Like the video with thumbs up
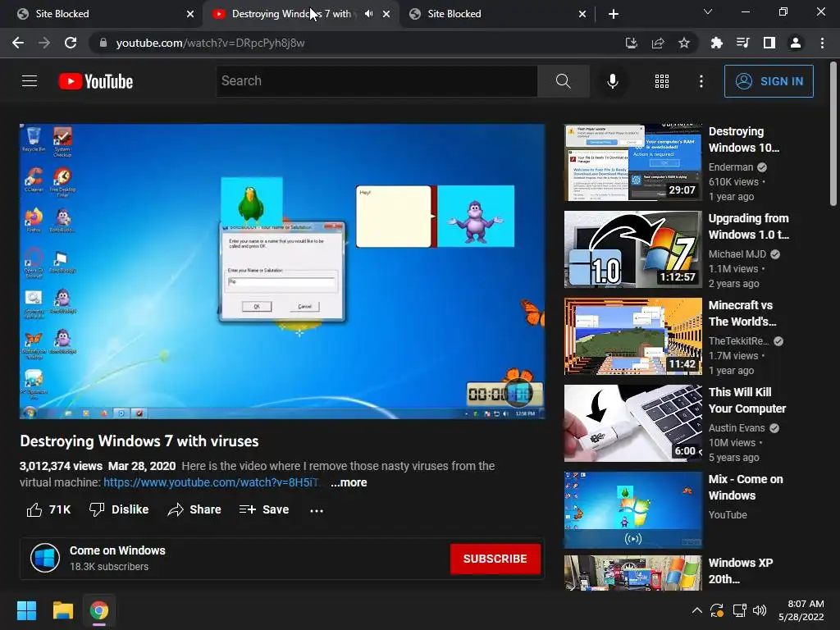 [x=48, y=509]
